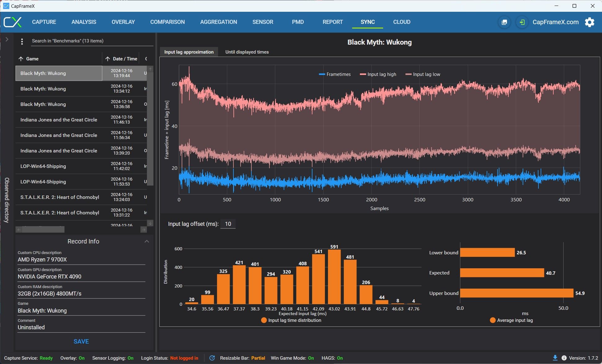Click the benchmarks search field
602x364 pixels.
[x=92, y=41]
